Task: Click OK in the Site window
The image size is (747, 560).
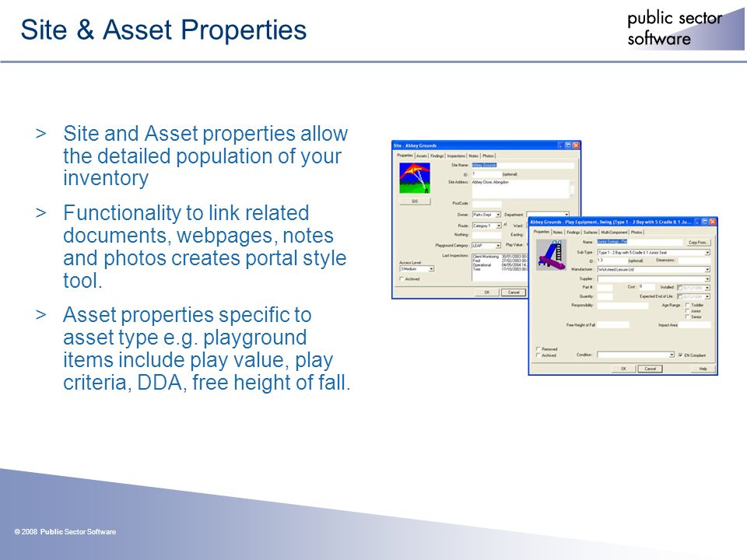Action: (487, 292)
